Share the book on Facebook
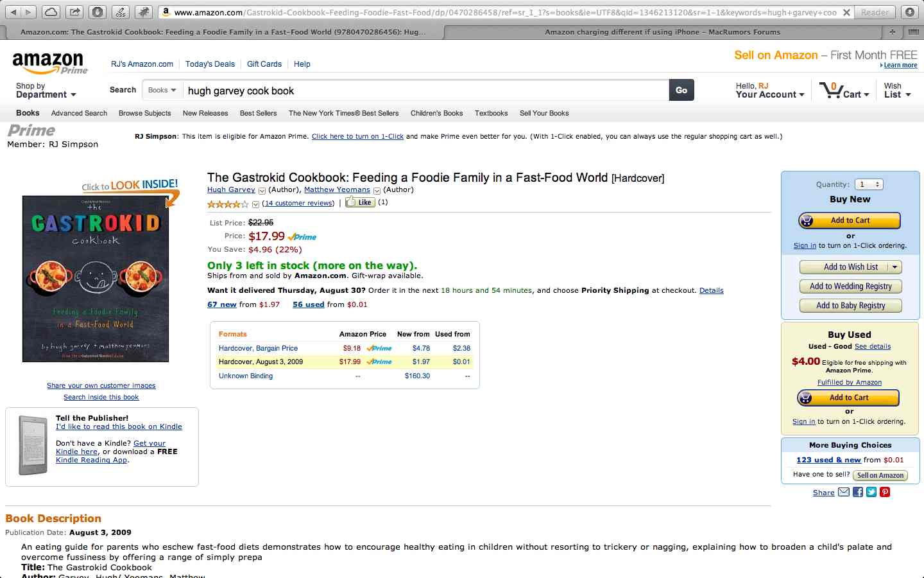Viewport: 924px width, 578px height. pyautogui.click(x=858, y=492)
